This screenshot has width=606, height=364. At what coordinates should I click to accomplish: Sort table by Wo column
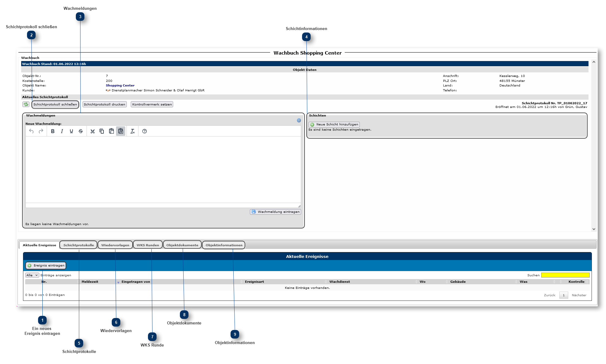tap(423, 282)
